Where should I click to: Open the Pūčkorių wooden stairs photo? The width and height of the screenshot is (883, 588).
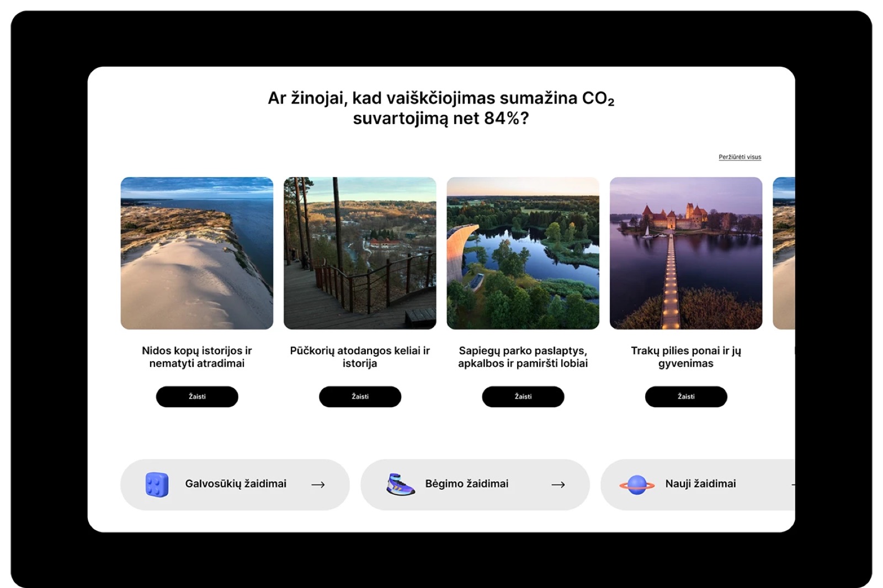click(x=360, y=253)
